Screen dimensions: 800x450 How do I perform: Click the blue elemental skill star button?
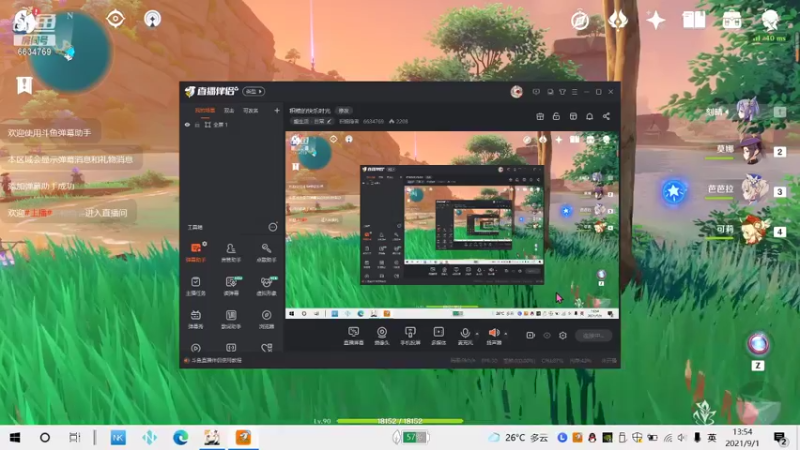click(673, 191)
